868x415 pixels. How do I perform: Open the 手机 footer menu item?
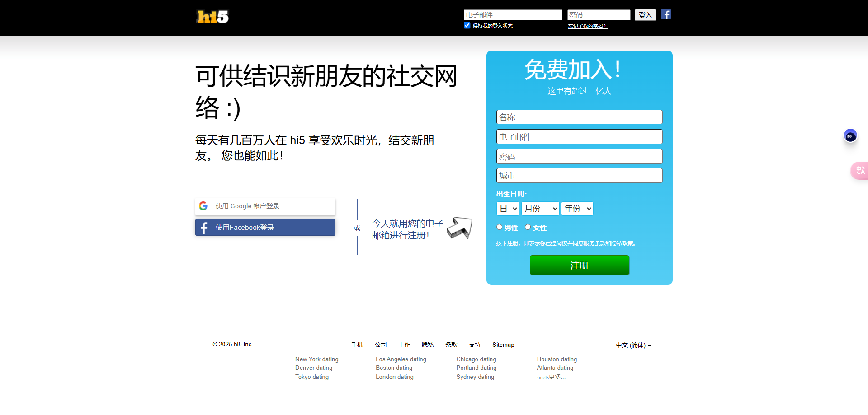[357, 345]
